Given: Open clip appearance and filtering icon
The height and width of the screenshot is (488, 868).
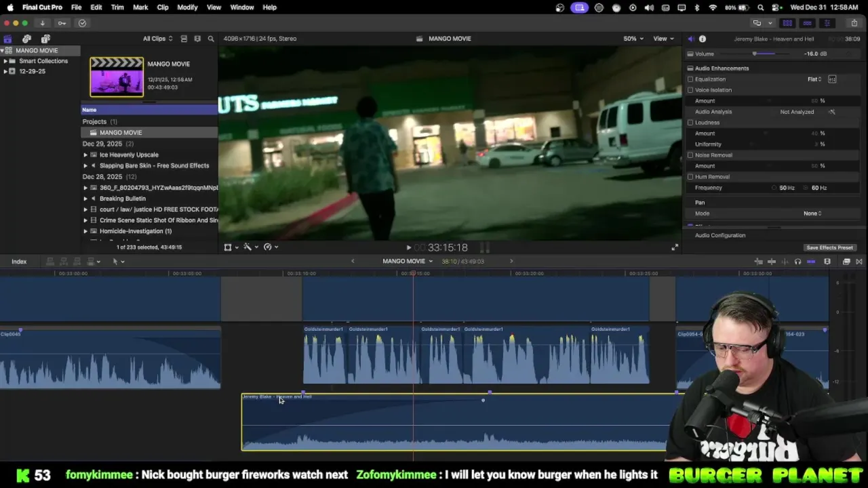Looking at the screenshot, I should pyautogui.click(x=197, y=39).
